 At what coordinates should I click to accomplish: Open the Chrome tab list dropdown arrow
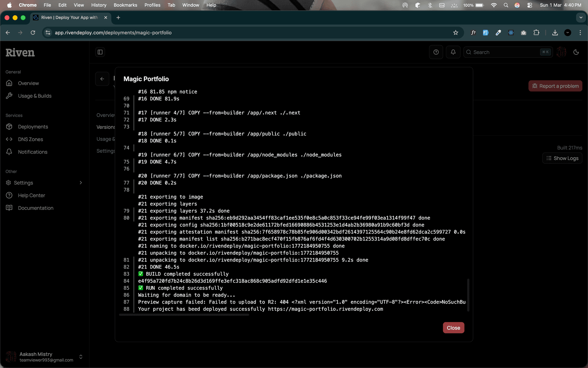click(x=581, y=17)
